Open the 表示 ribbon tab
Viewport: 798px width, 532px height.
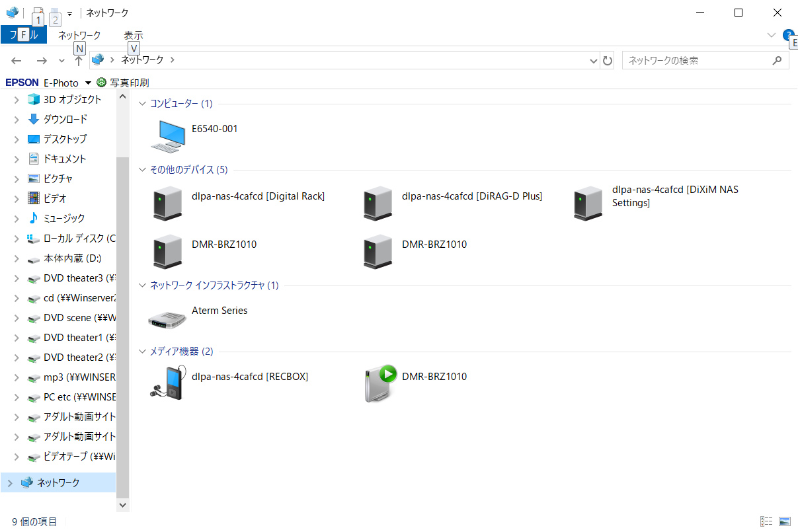click(134, 35)
